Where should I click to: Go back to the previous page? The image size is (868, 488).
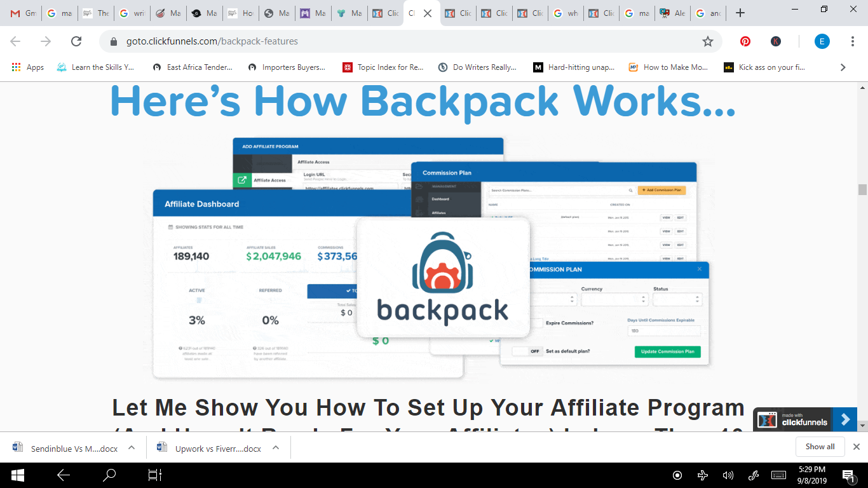click(x=15, y=41)
